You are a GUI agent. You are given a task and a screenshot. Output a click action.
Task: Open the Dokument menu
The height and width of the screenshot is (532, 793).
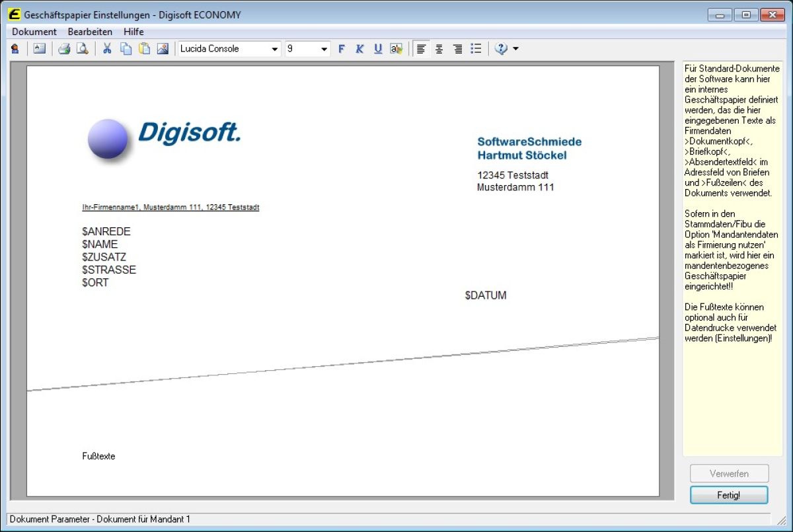34,32
